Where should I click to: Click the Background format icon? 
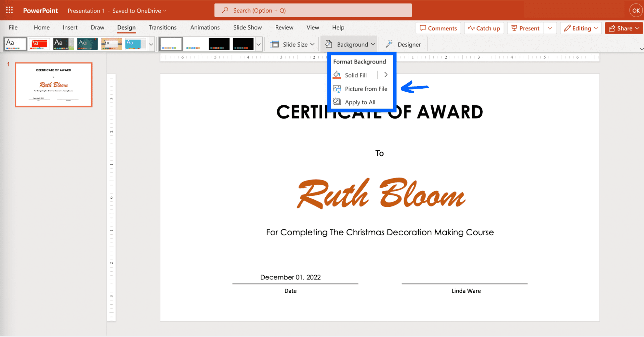[329, 44]
